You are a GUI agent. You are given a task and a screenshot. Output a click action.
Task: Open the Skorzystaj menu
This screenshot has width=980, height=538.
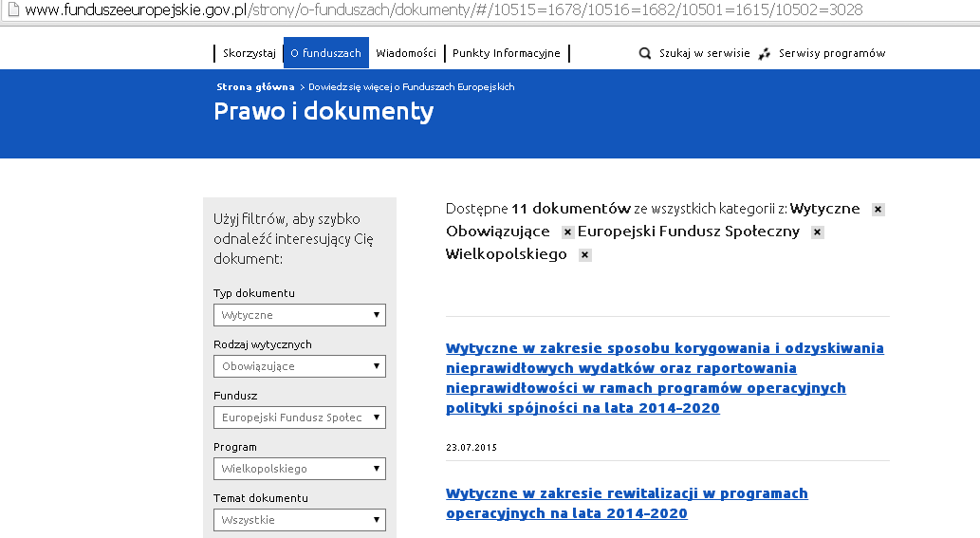(250, 53)
